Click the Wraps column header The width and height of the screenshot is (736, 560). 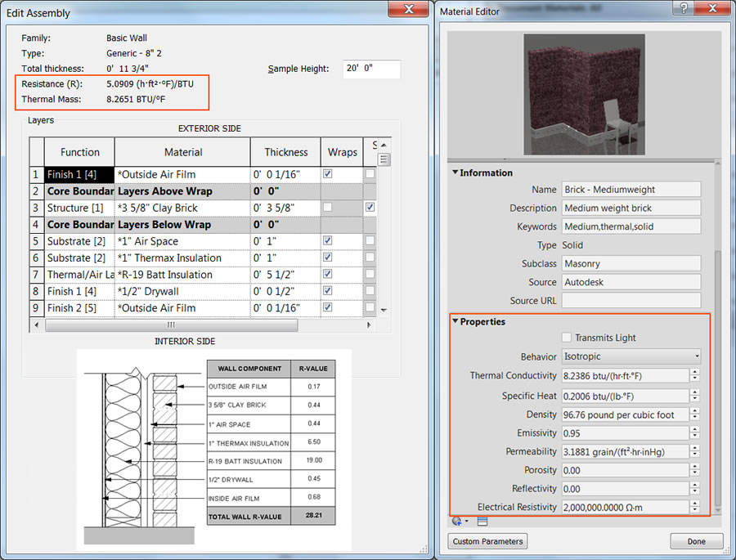coord(342,152)
